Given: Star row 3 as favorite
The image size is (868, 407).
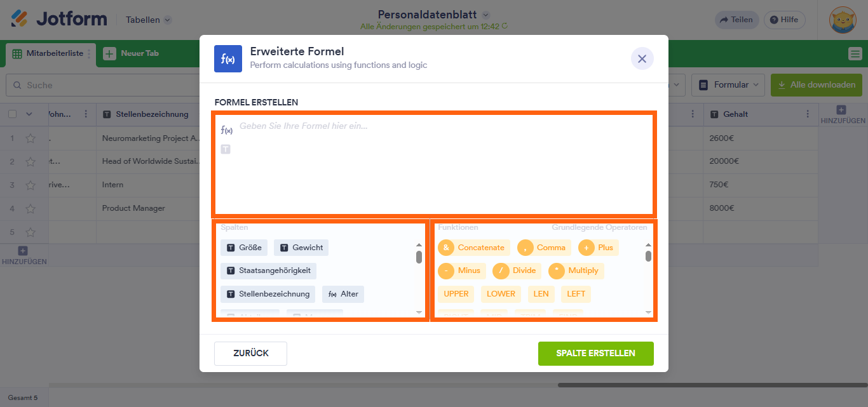Looking at the screenshot, I should coord(31,185).
